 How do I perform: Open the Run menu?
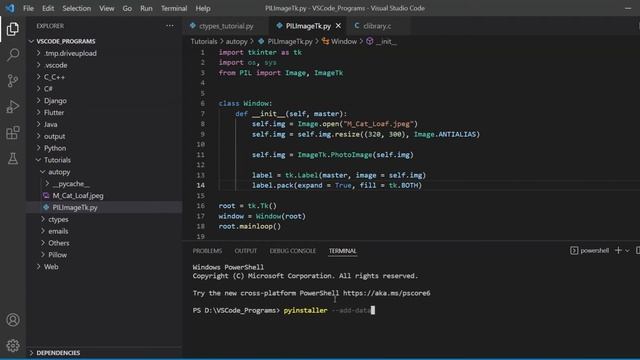(146, 8)
